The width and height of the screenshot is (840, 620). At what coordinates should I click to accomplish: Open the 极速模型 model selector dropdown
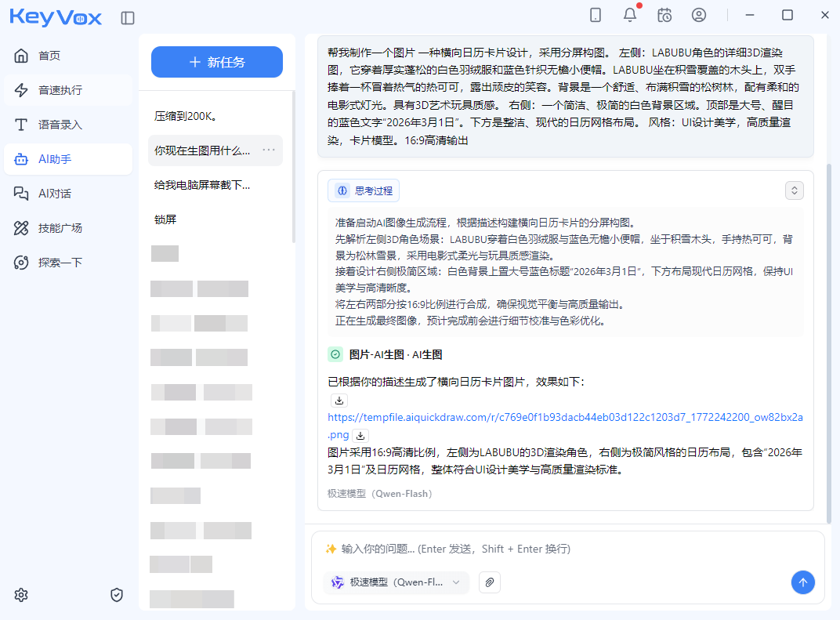(x=396, y=582)
